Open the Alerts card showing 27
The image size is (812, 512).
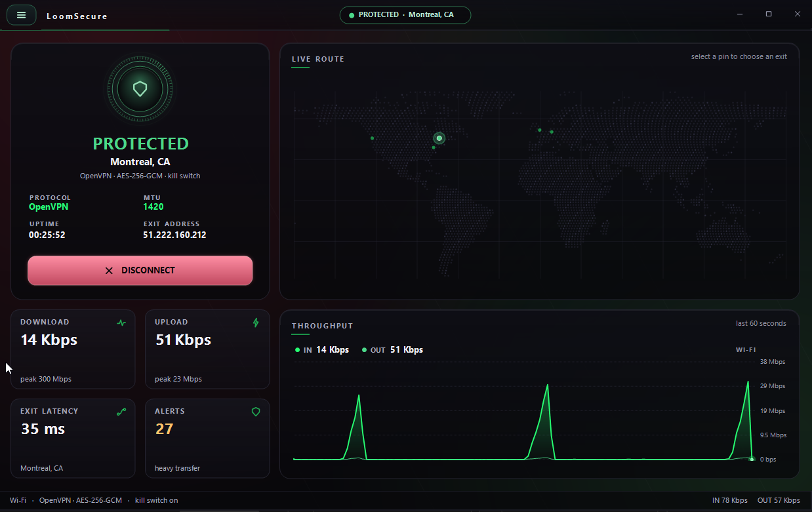[x=207, y=439]
